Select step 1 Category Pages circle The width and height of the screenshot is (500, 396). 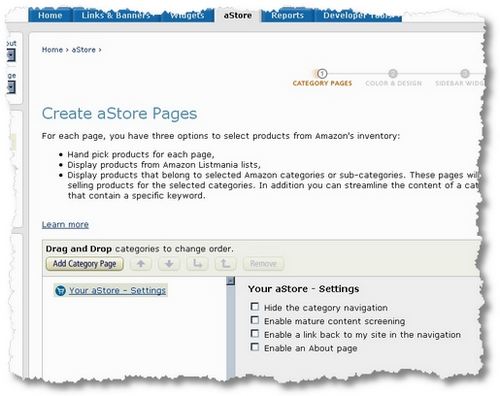322,73
